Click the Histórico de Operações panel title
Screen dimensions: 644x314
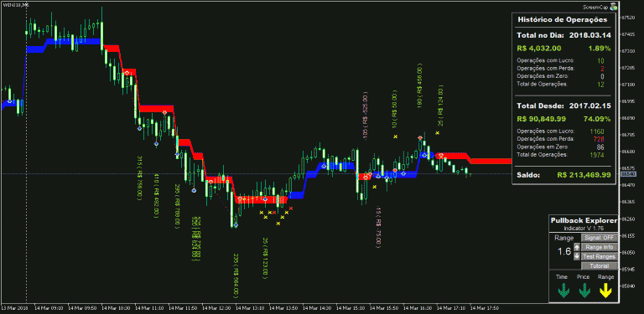click(563, 19)
